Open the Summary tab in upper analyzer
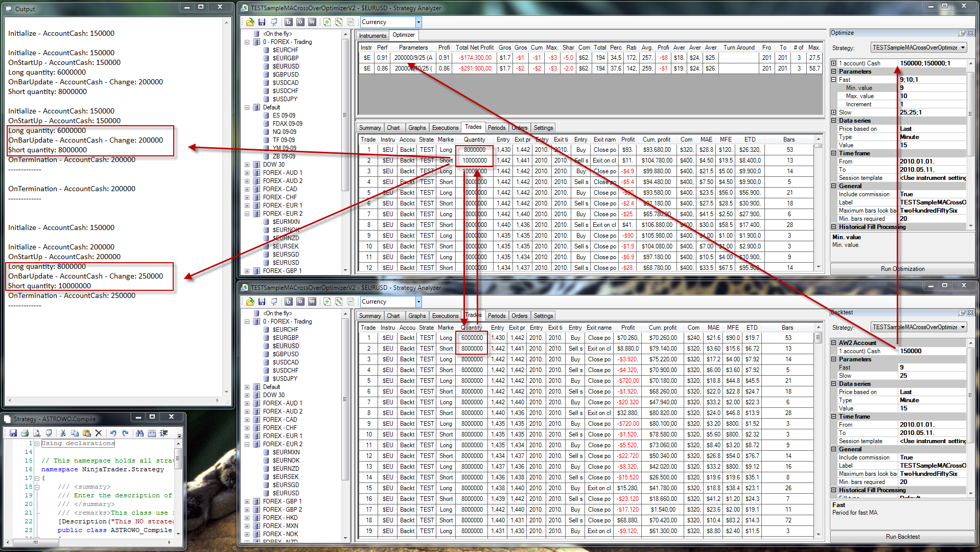The width and height of the screenshot is (980, 552). pos(370,128)
